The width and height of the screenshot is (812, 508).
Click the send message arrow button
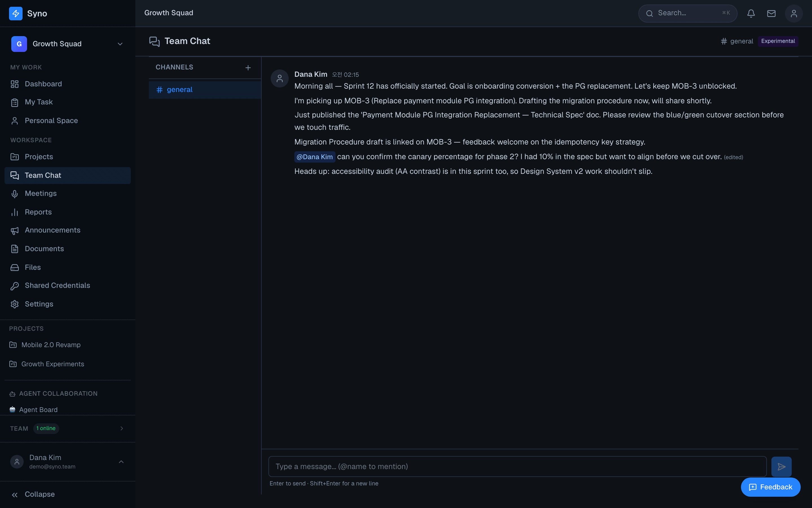(x=782, y=466)
